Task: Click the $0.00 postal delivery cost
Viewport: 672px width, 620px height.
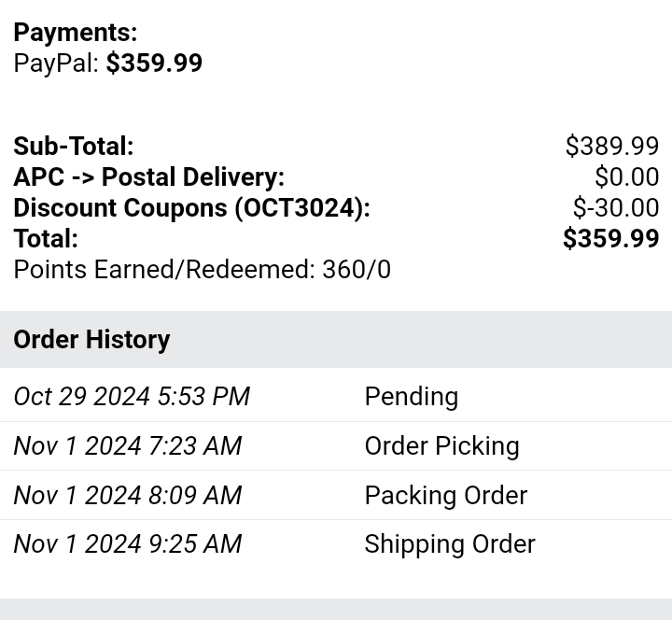Action: 627,176
